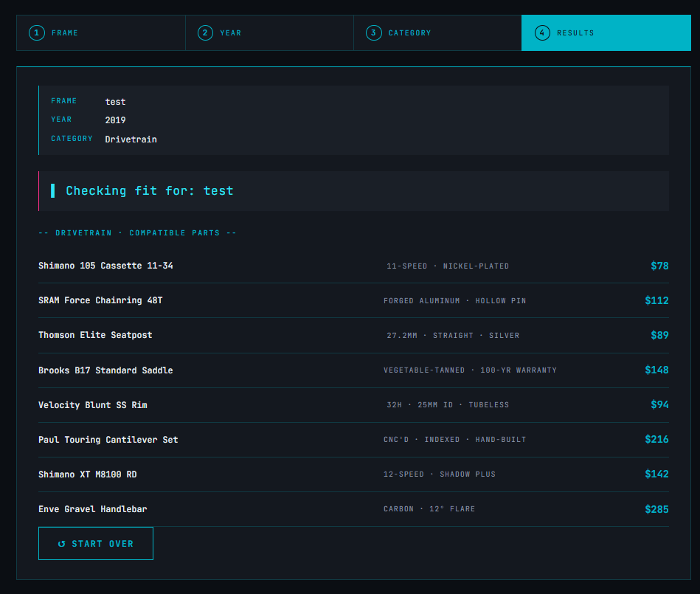Choose Paul Touring Cantilever Set
This screenshot has height=594, width=700.
[353, 440]
